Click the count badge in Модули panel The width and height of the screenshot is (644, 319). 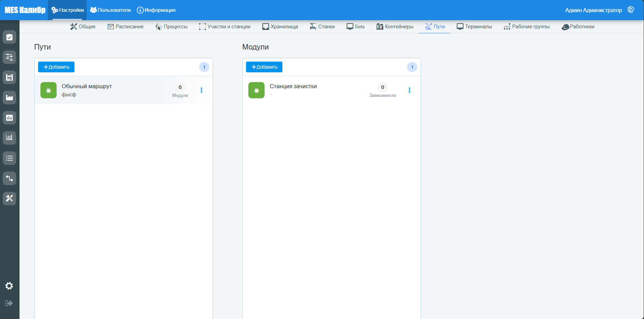[412, 67]
